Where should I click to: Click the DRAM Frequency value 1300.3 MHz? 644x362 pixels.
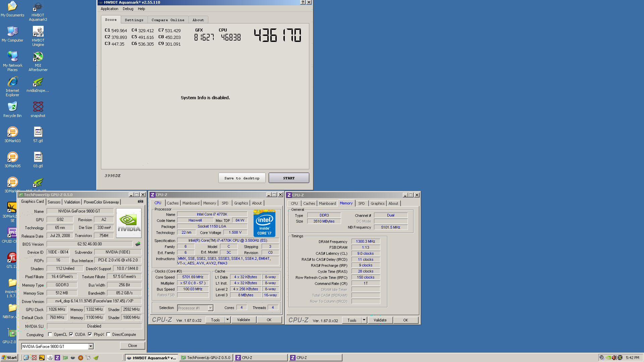click(366, 241)
